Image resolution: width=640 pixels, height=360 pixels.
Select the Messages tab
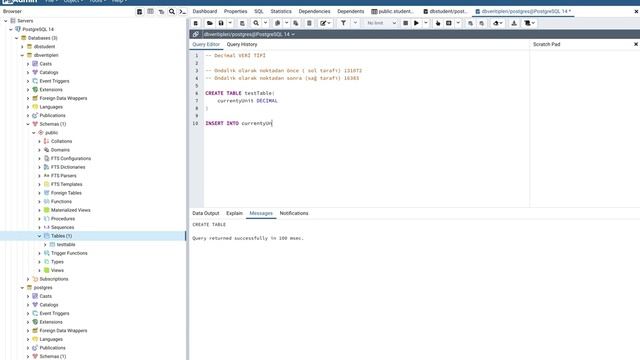click(x=261, y=213)
